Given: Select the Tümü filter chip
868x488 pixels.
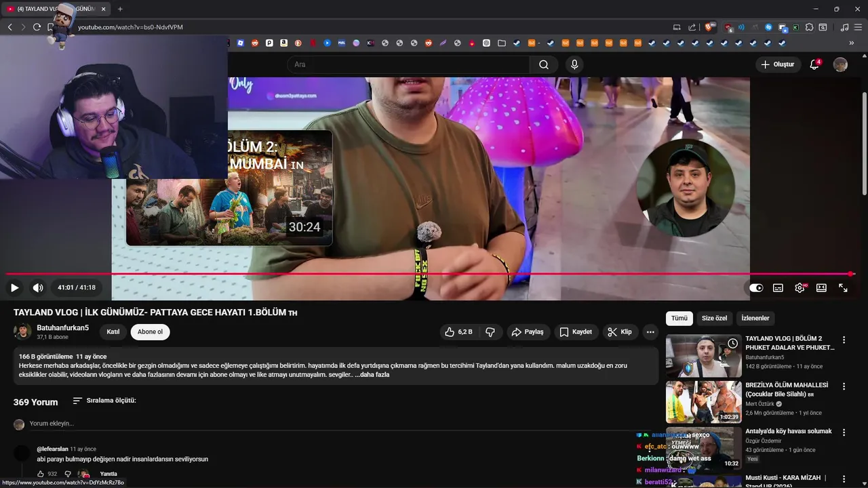Looking at the screenshot, I should pos(679,319).
